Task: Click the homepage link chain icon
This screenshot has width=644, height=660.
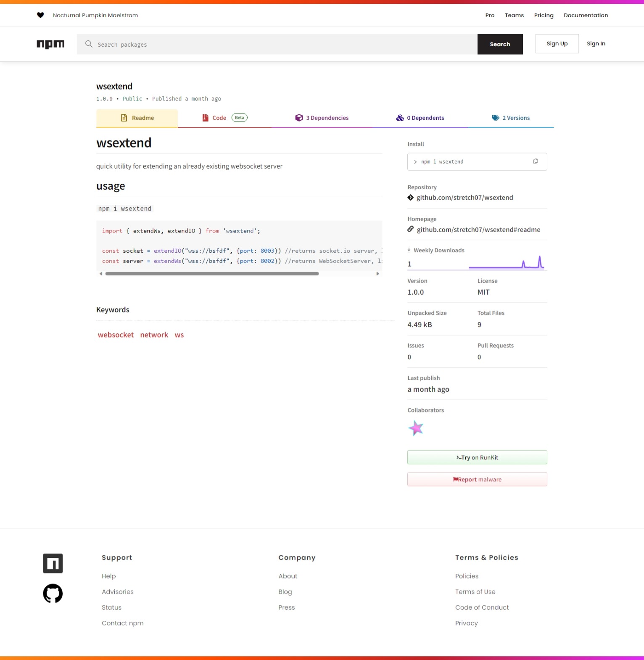Action: 410,229
